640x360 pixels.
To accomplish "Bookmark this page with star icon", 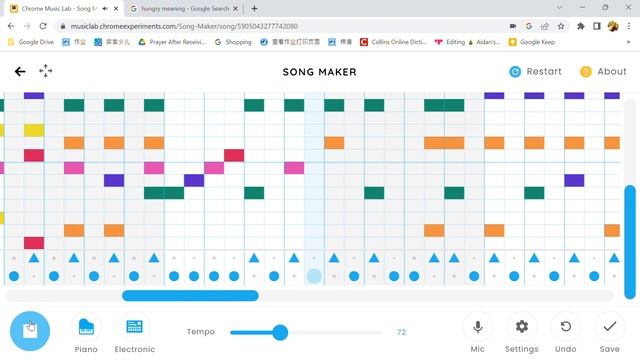I will pos(561,26).
